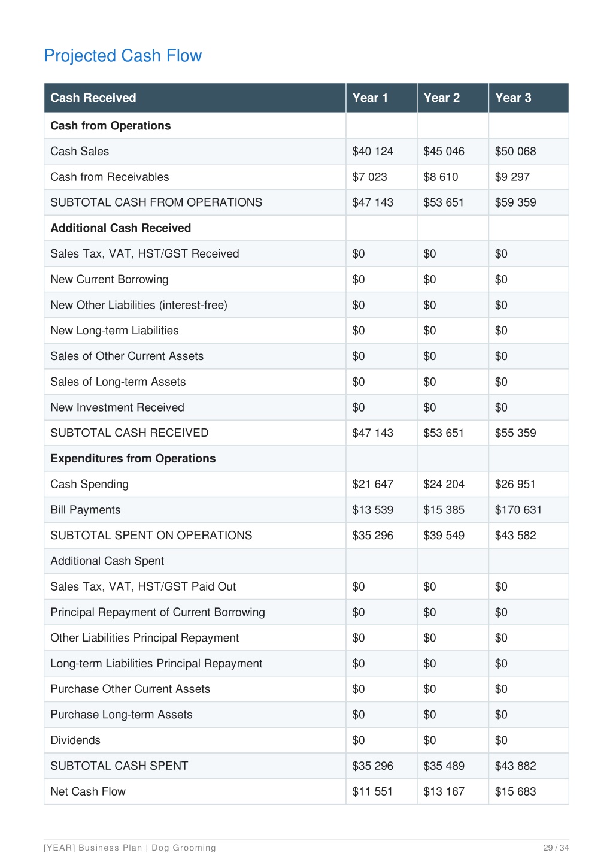This screenshot has width=613, height=868.
Task: Select the Cash from Receivables label
Action: click(110, 177)
